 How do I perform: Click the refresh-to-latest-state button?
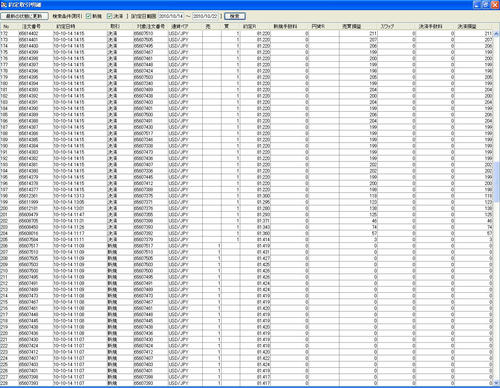pos(24,16)
